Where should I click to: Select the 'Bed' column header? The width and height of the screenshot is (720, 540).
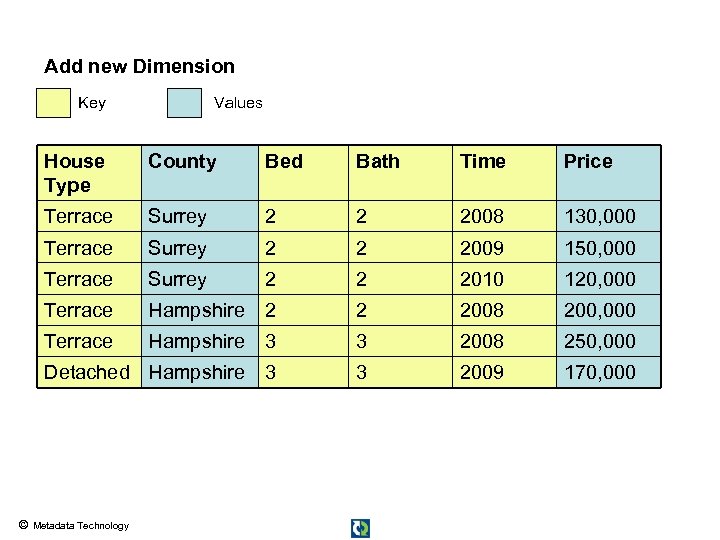point(303,173)
